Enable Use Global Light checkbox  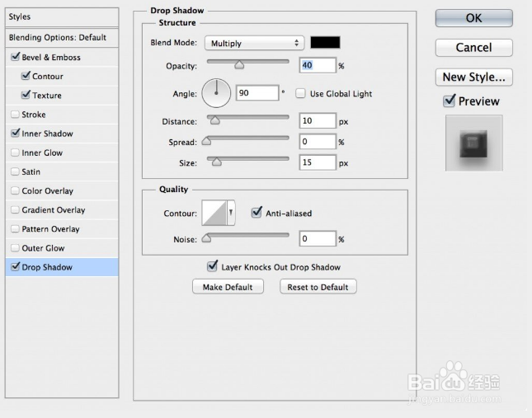click(300, 93)
